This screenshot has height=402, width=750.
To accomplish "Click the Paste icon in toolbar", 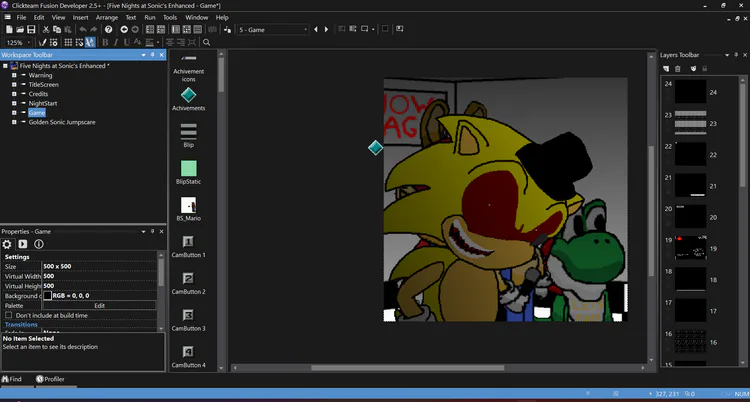I will [x=67, y=30].
